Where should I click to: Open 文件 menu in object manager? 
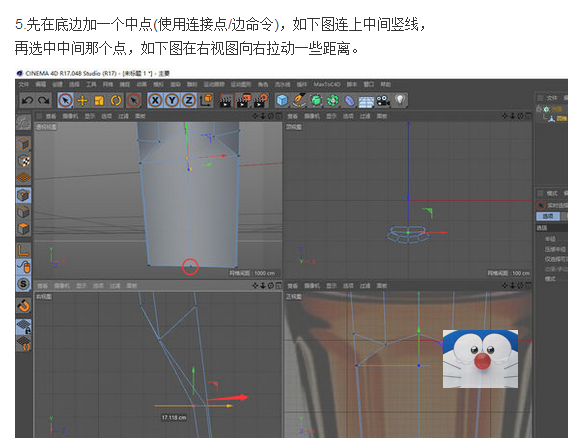pos(552,98)
